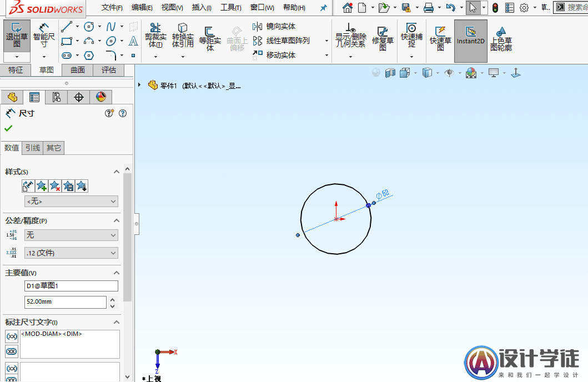Collapse the 标注尺寸文字(I) section
Image resolution: width=588 pixels, height=382 pixels.
(117, 322)
